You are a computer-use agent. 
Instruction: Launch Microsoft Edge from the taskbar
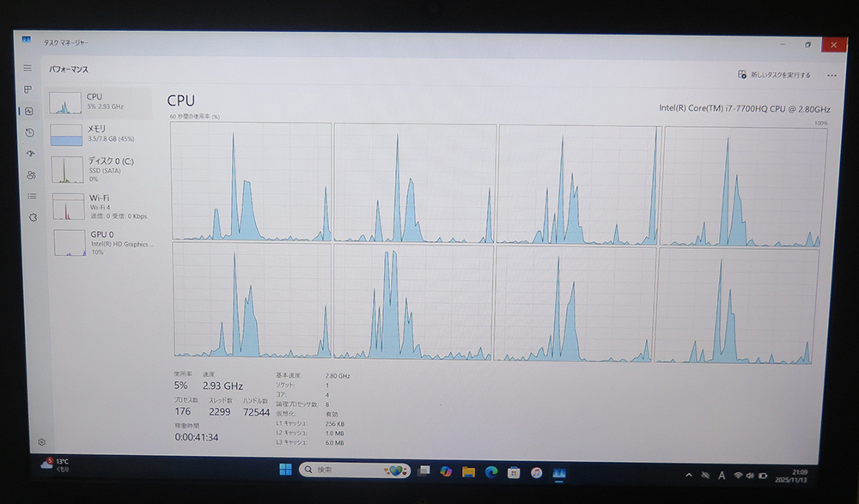click(x=490, y=471)
